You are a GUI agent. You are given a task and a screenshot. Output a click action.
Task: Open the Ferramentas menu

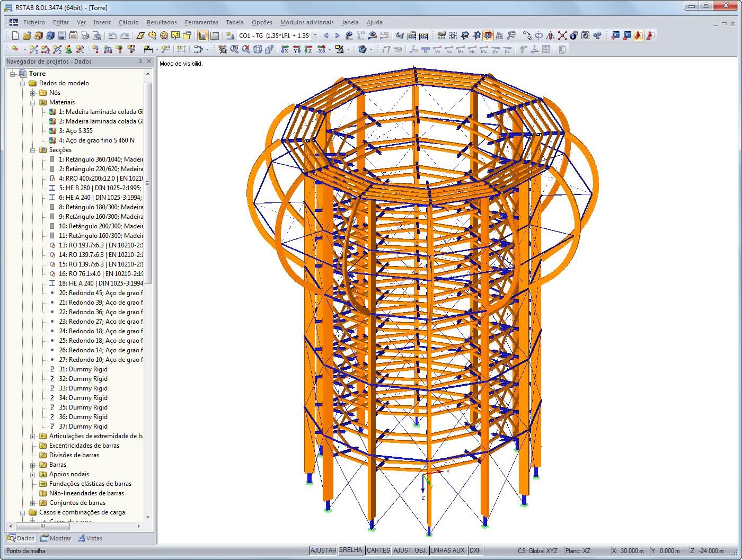pyautogui.click(x=201, y=22)
